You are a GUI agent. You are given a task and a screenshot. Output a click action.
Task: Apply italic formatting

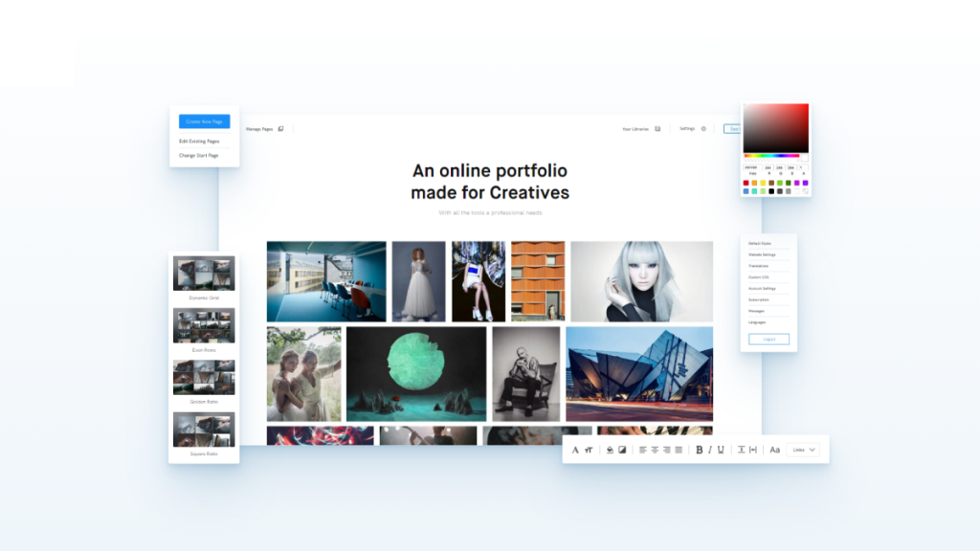(710, 450)
